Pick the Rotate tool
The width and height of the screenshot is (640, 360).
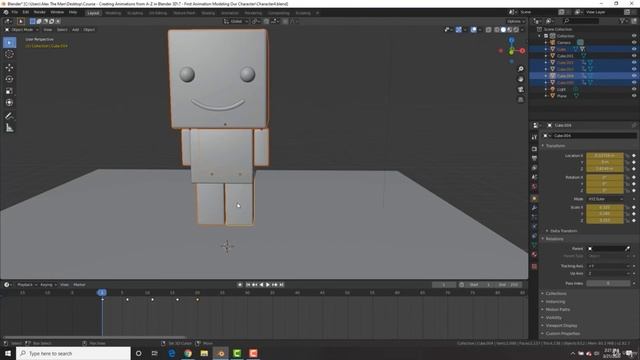click(9, 79)
